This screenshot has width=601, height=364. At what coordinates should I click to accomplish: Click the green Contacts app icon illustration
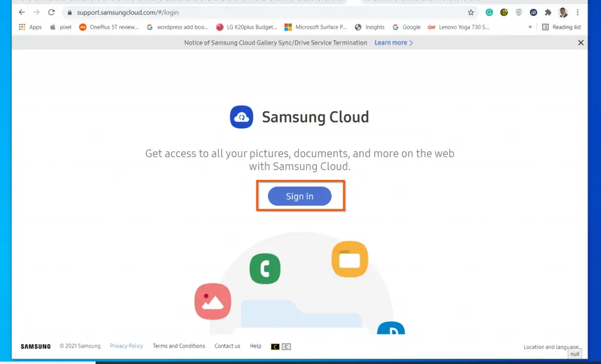tap(265, 269)
